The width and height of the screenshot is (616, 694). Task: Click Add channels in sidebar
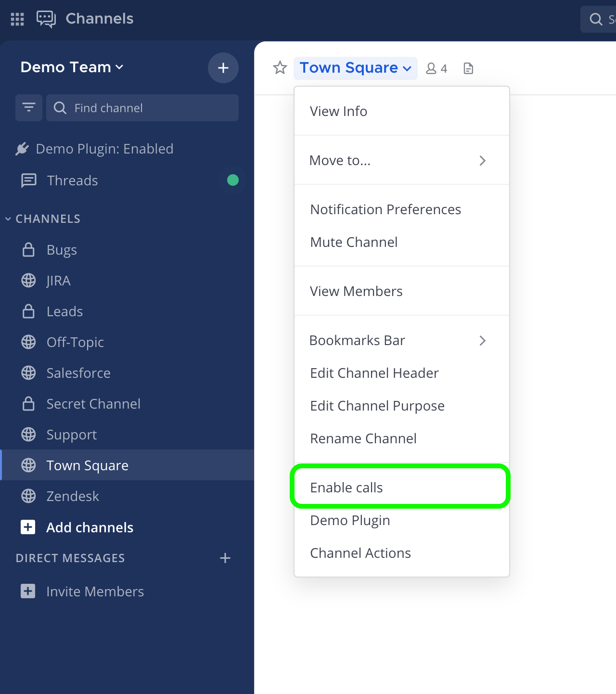coord(90,527)
